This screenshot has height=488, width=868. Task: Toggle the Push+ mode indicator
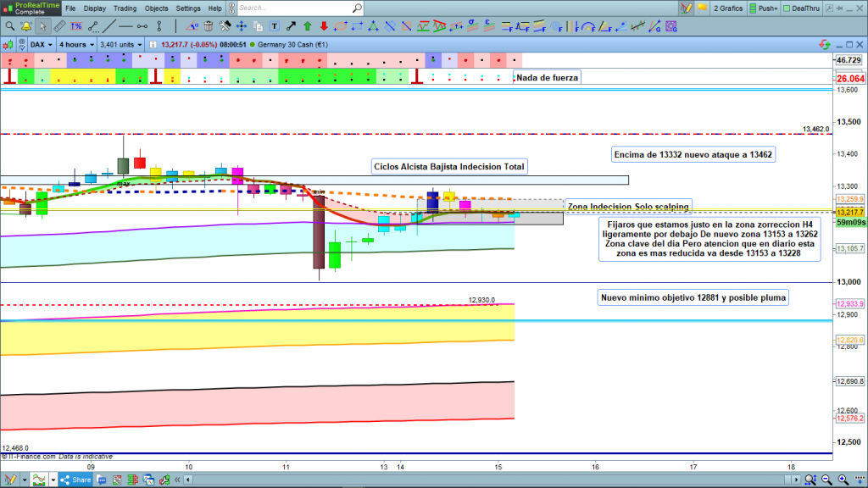763,8
